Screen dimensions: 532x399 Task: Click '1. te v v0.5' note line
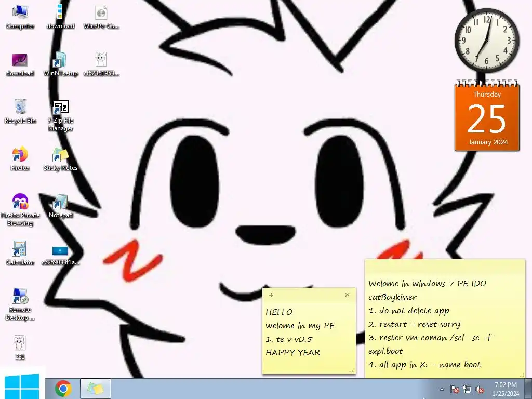coord(289,339)
